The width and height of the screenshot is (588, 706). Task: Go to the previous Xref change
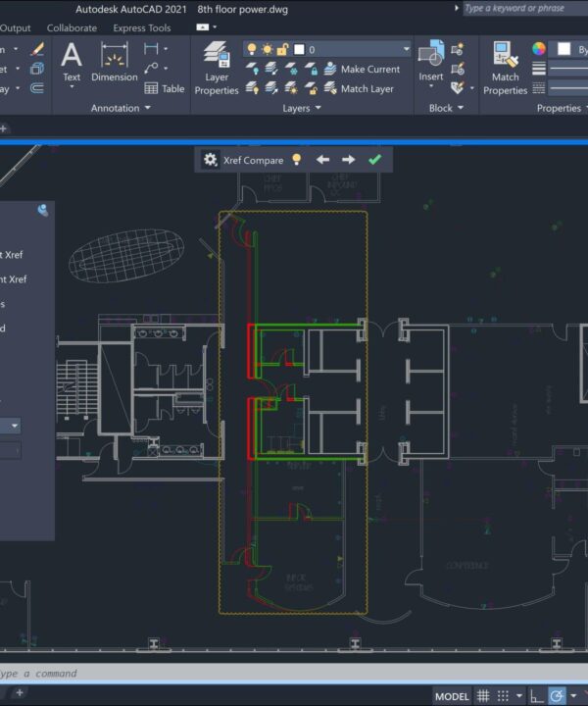322,160
